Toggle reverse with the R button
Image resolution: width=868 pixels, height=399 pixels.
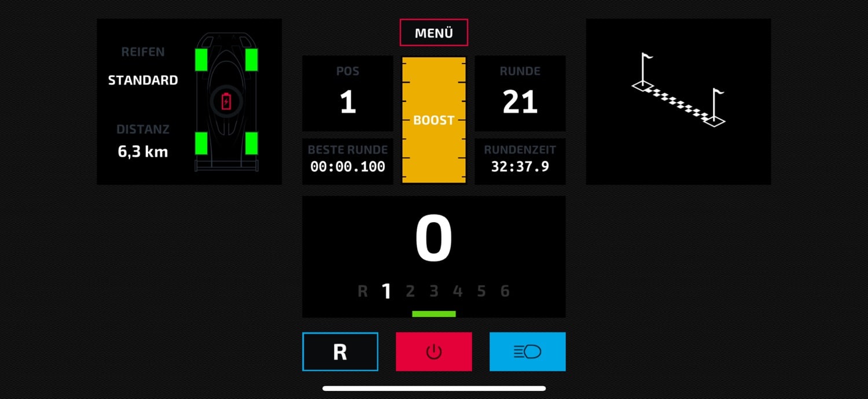340,352
